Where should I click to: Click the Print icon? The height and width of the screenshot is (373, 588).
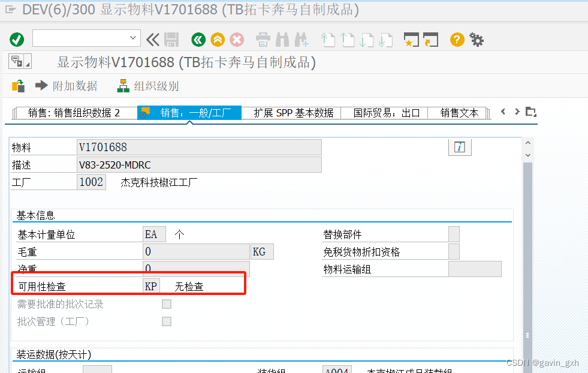click(x=263, y=40)
